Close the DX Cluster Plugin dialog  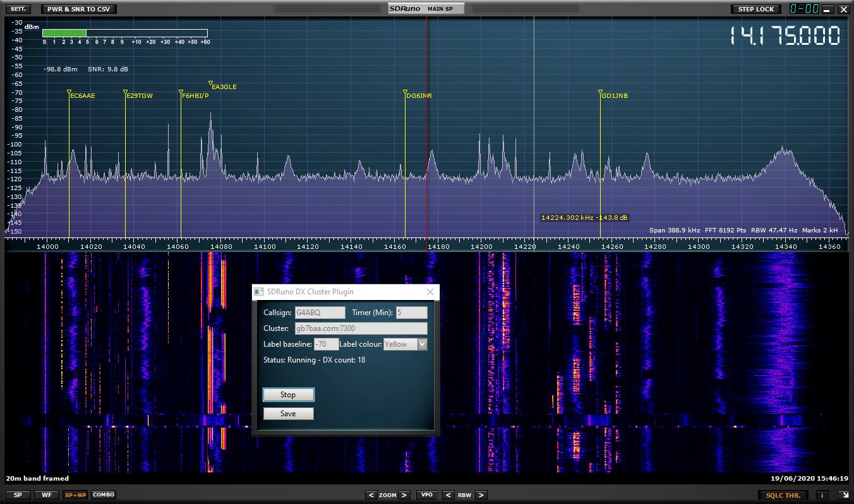click(x=430, y=292)
